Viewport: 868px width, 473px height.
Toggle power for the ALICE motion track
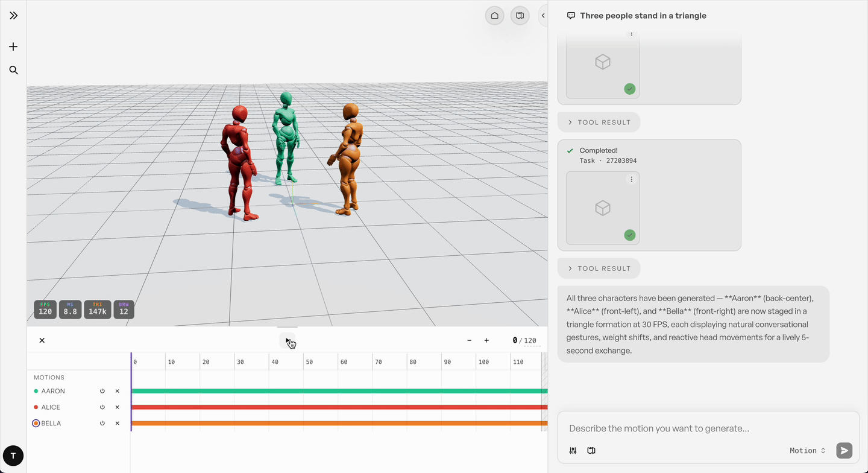tap(102, 407)
